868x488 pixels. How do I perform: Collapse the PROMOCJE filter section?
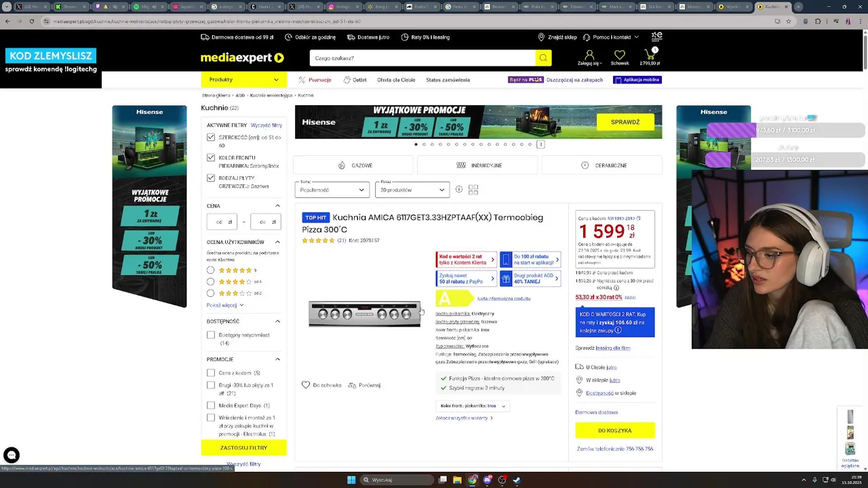coord(277,359)
